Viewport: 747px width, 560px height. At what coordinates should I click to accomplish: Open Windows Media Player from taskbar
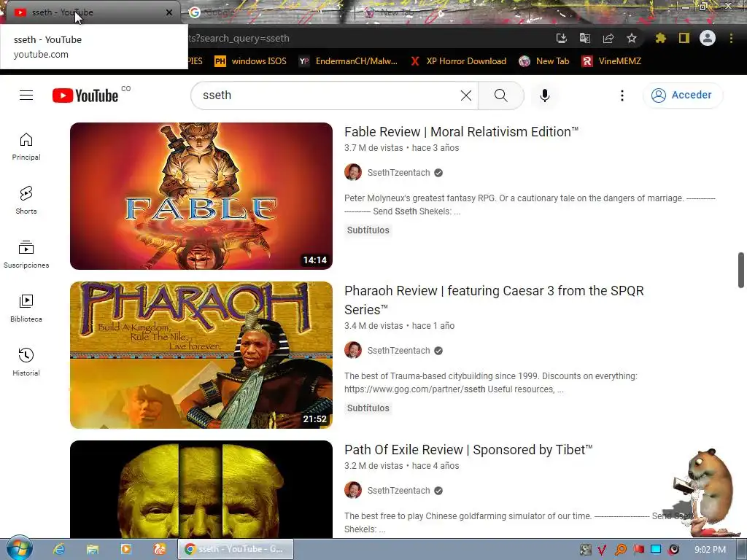[125, 549]
